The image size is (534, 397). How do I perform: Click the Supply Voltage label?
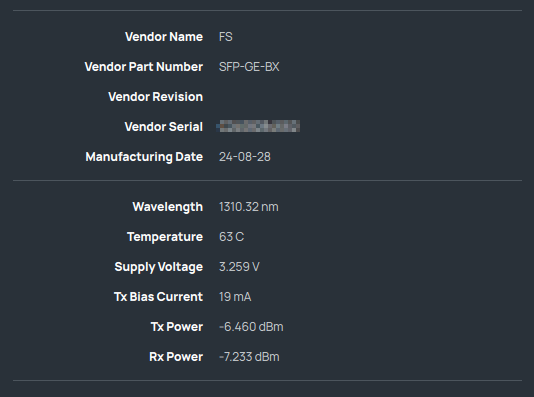click(159, 267)
